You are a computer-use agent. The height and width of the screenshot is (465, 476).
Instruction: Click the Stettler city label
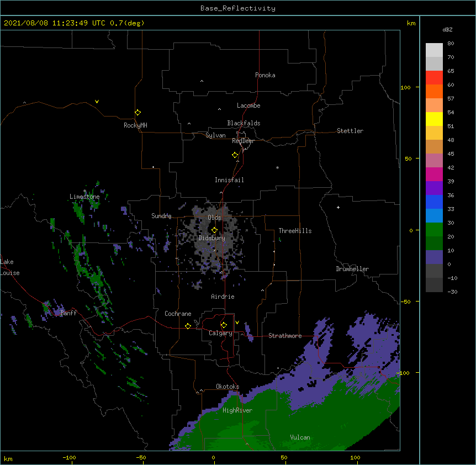pyautogui.click(x=350, y=131)
